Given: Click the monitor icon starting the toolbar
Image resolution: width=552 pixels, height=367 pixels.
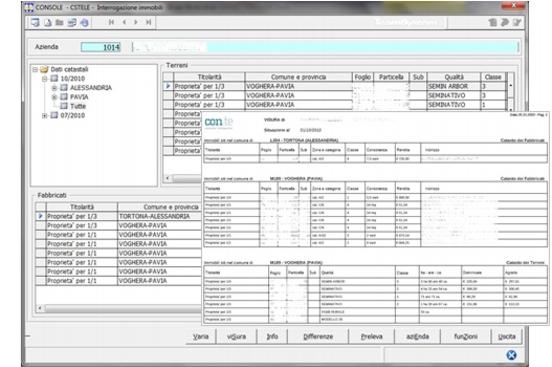Looking at the screenshot, I should click(x=35, y=23).
